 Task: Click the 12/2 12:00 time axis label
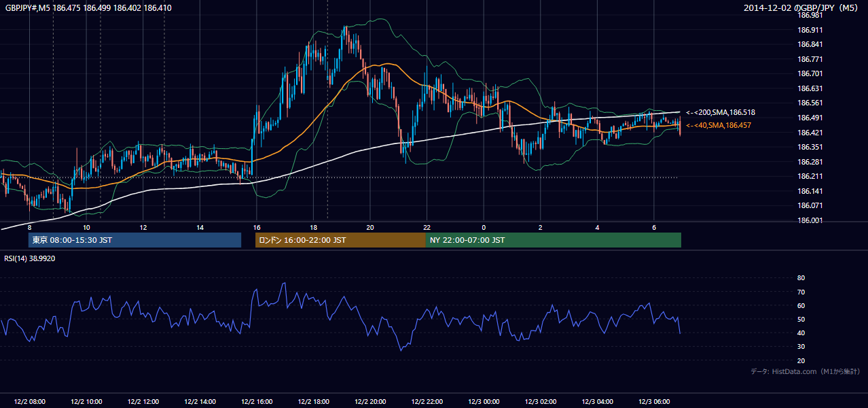143,402
